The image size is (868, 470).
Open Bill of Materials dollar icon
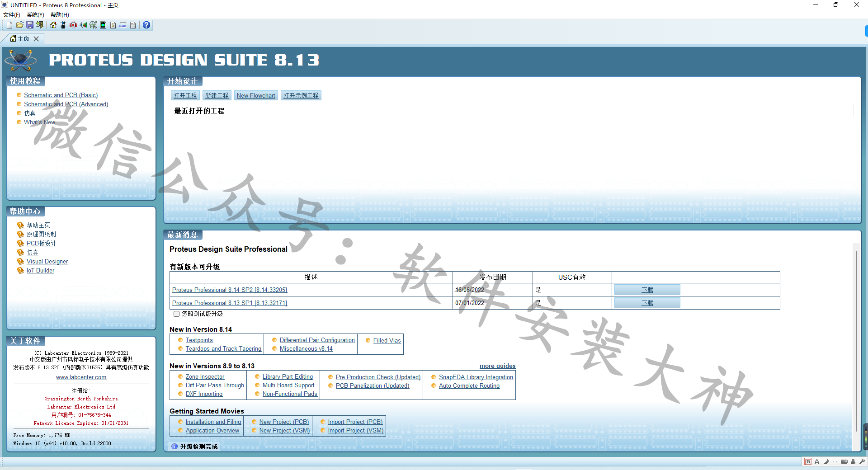[x=113, y=25]
